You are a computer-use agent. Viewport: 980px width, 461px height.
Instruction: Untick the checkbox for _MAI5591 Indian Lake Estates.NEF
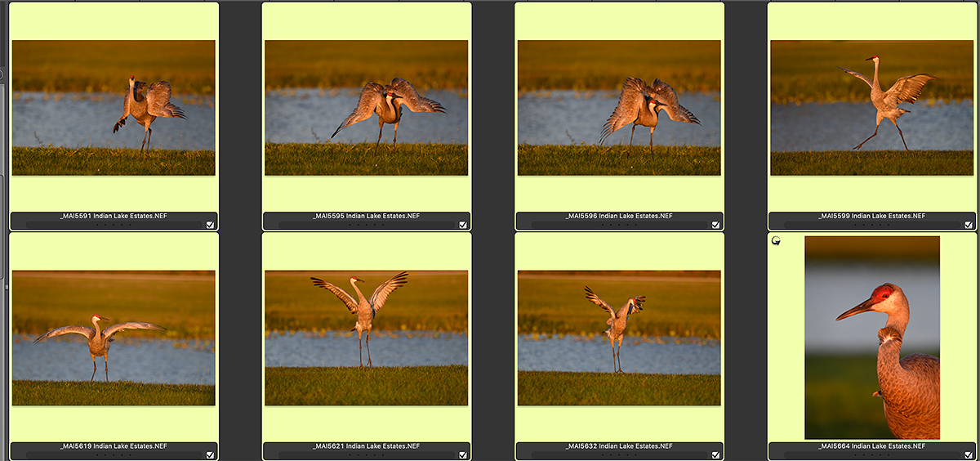point(210,225)
